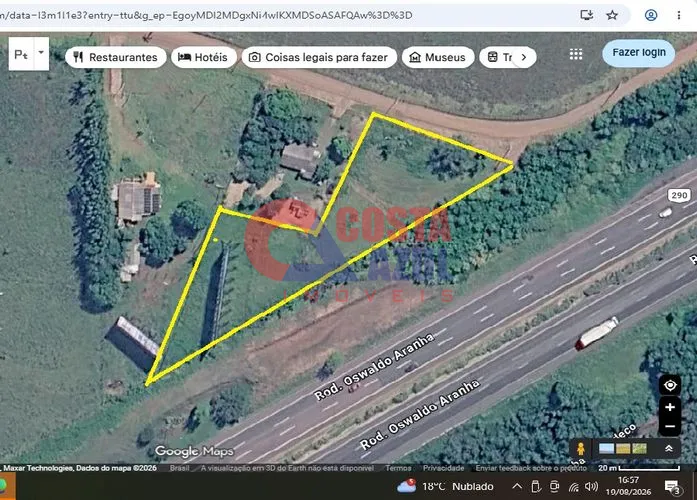Open the browser profile avatar icon

click(651, 15)
